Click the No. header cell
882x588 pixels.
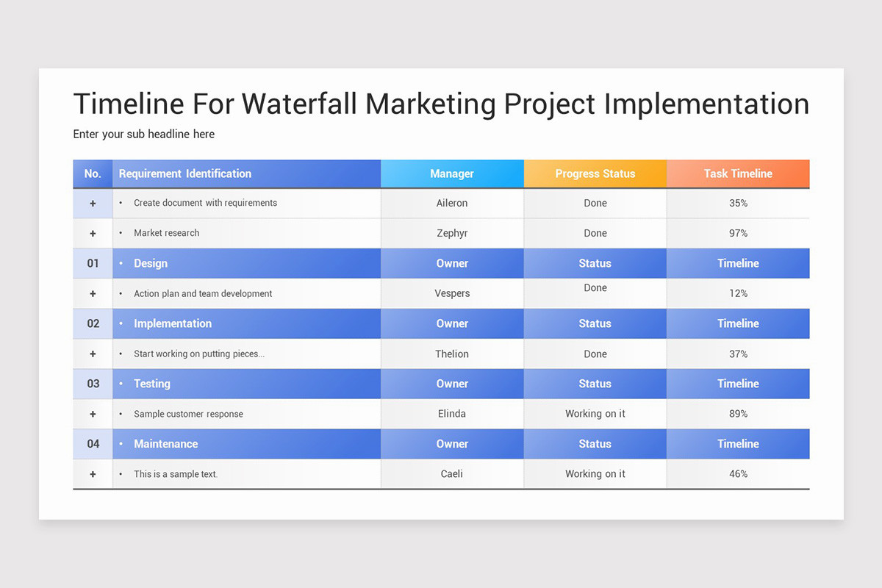(93, 173)
